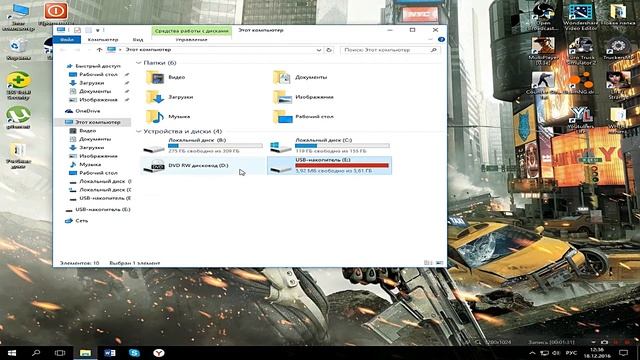
Task: Open Skype from the taskbar
Action: pos(134,353)
